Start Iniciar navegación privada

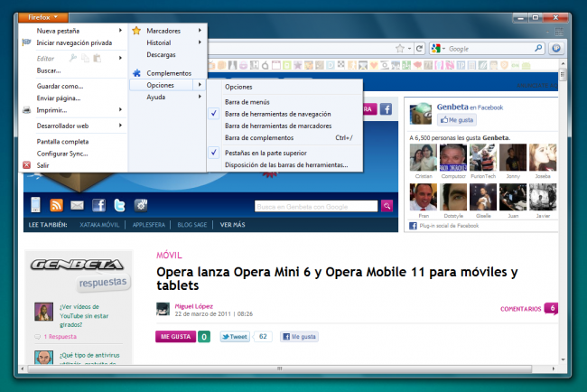[x=73, y=42]
